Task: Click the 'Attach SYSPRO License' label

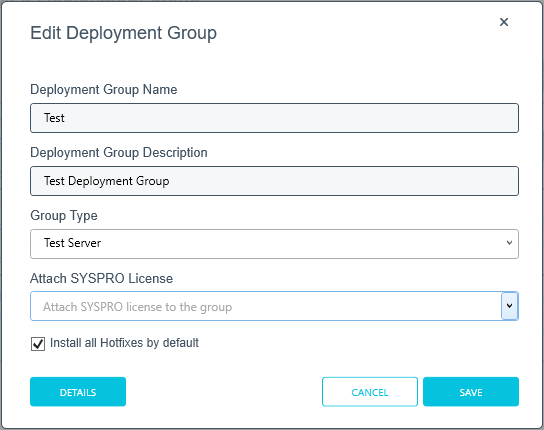Action: 101,278
